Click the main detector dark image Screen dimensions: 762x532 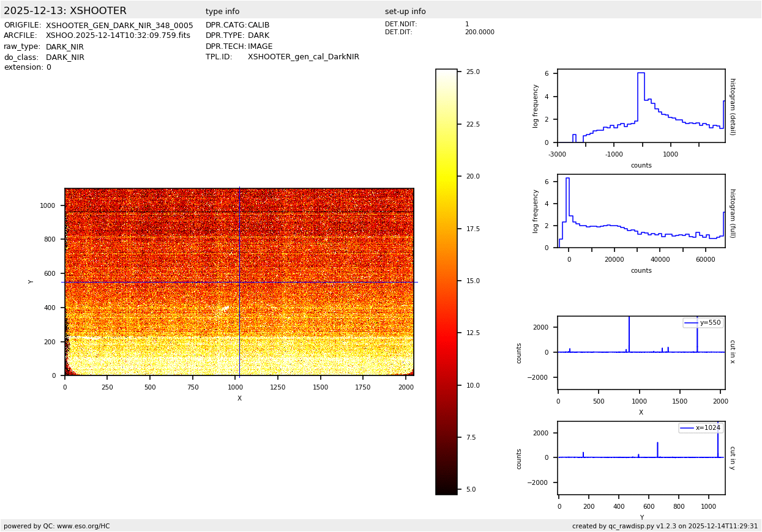pyautogui.click(x=239, y=282)
